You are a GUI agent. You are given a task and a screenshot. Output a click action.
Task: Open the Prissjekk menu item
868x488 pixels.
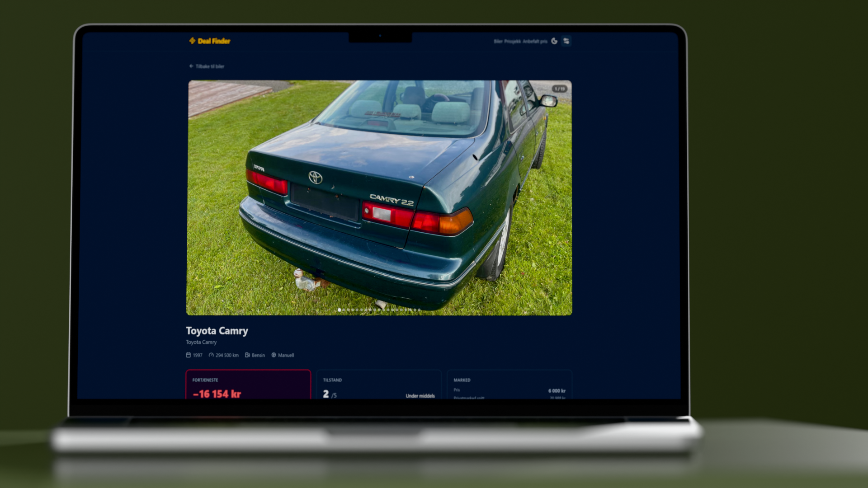512,42
